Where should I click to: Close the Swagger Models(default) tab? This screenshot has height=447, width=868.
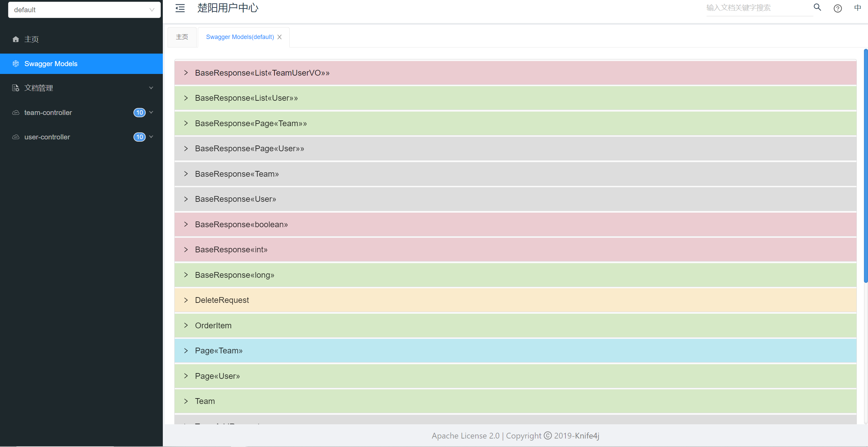pos(279,37)
